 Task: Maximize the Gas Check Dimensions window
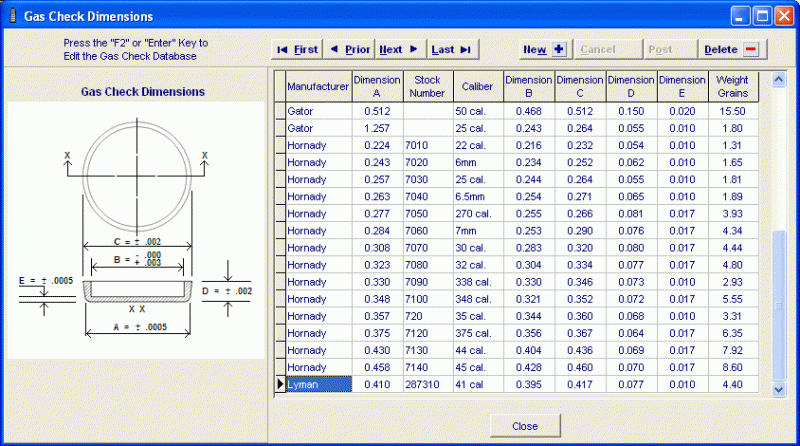click(761, 16)
